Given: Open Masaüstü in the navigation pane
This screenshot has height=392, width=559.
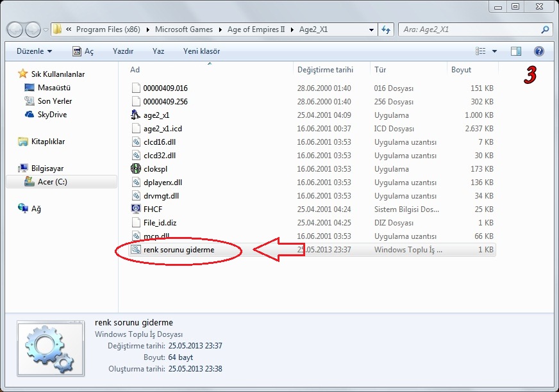Looking at the screenshot, I should [x=54, y=88].
